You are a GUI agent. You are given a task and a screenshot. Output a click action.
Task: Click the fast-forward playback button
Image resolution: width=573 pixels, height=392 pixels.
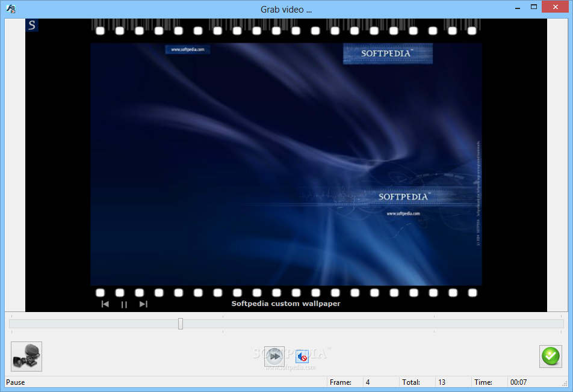pyautogui.click(x=274, y=357)
